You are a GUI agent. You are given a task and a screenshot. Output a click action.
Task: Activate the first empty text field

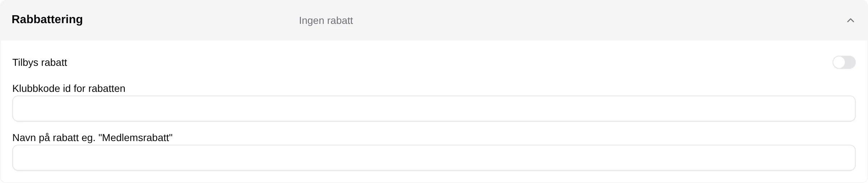434,108
